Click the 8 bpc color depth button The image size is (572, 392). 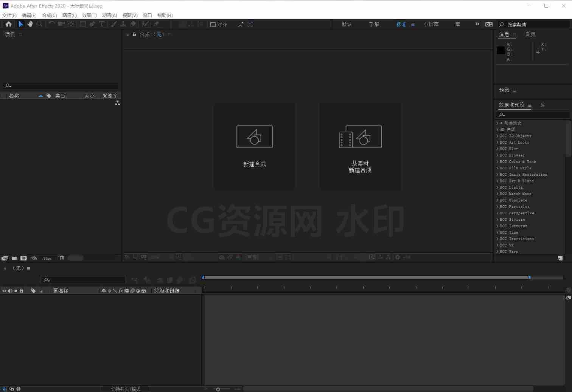47,258
